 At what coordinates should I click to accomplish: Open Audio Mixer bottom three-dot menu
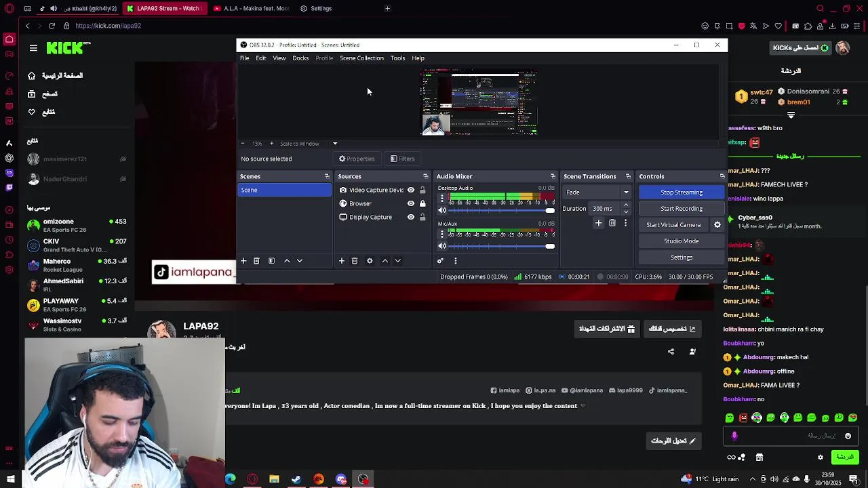456,261
